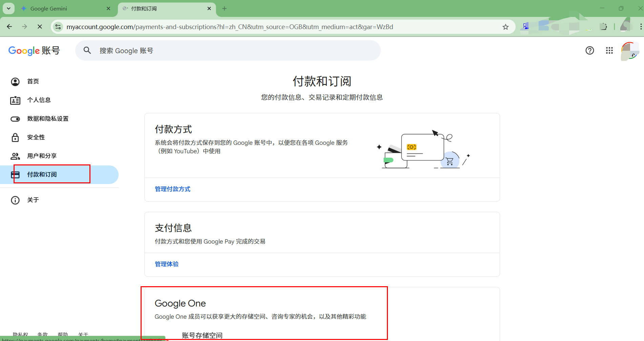Close the Google Gemini tab

tap(108, 8)
